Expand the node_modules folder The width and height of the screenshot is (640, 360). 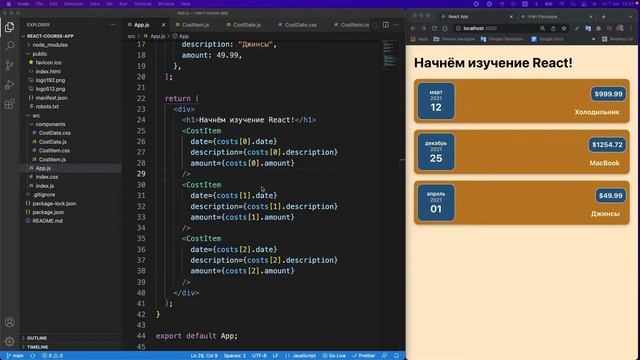(71, 45)
